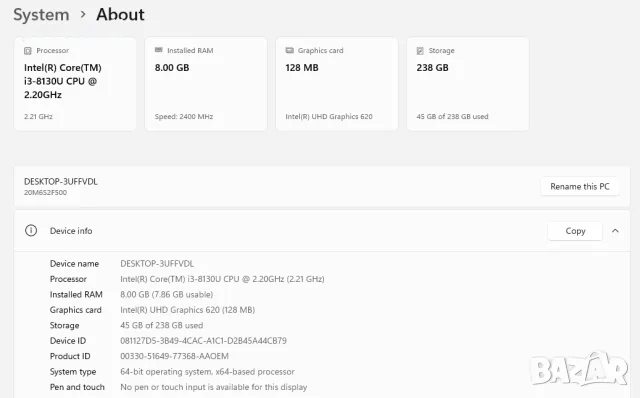
Task: Click the Device ID value text
Action: pos(203,340)
